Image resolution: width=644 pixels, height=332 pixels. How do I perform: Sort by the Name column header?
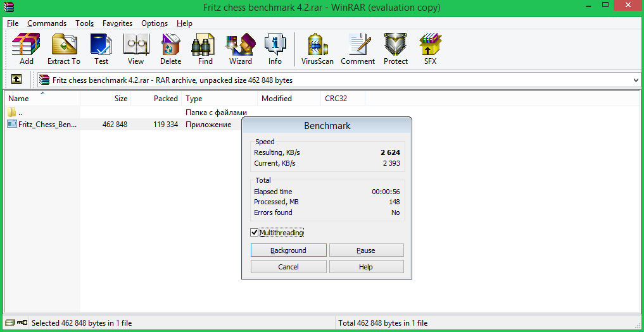tap(42, 99)
